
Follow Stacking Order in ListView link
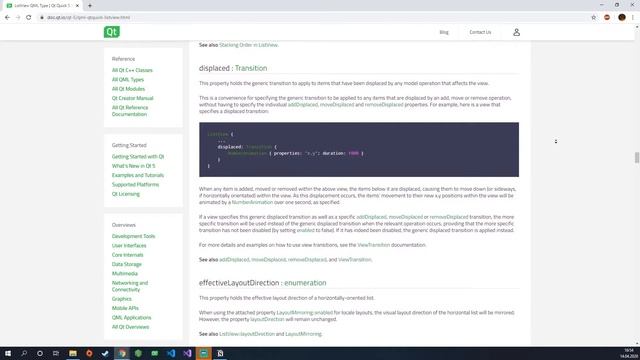click(x=249, y=45)
